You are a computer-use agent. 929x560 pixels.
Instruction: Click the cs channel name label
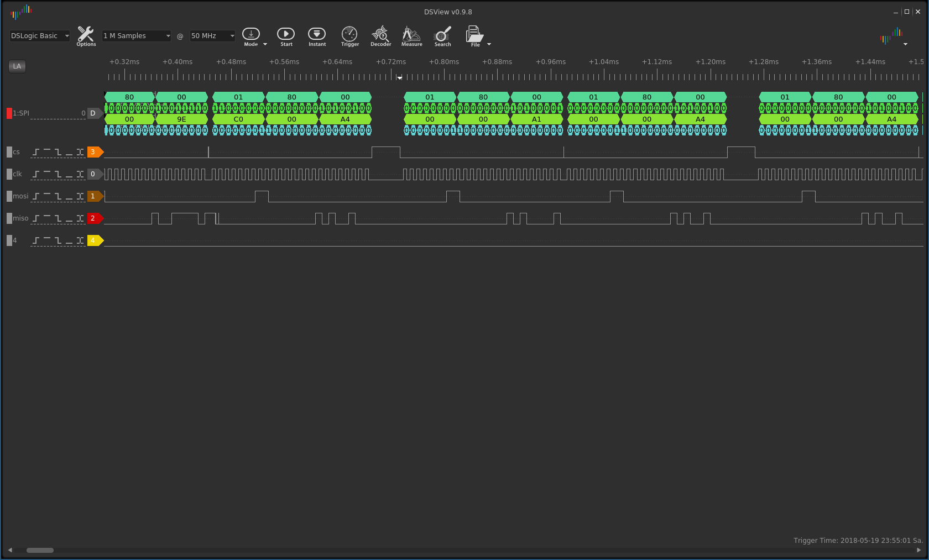(x=16, y=152)
